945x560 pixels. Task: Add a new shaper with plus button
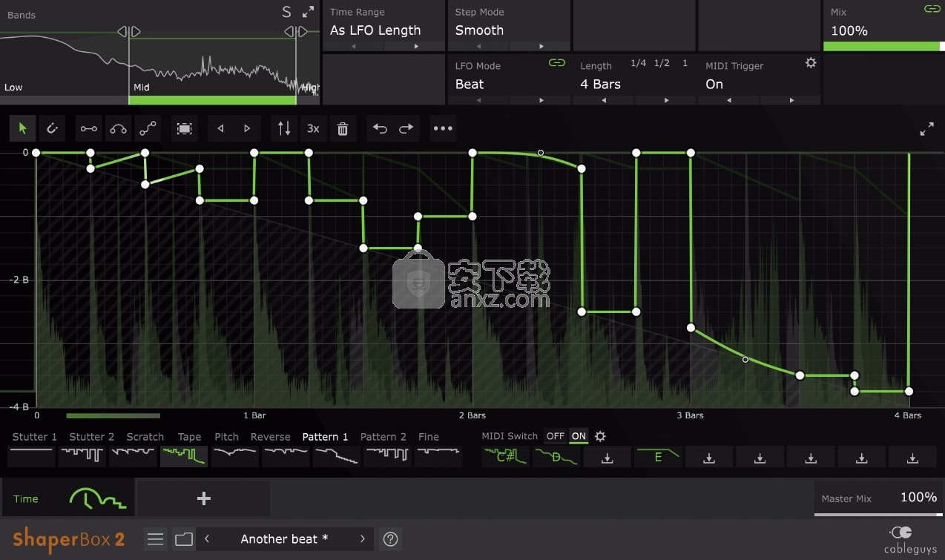203,498
